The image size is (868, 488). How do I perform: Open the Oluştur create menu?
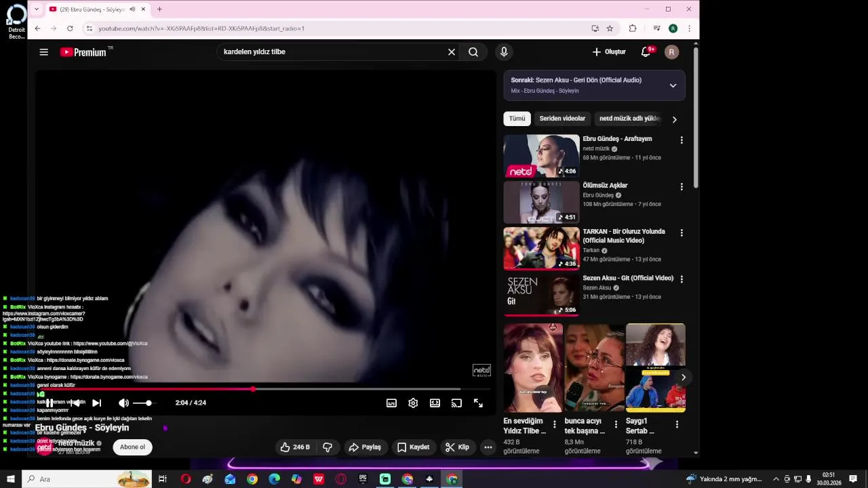click(609, 52)
